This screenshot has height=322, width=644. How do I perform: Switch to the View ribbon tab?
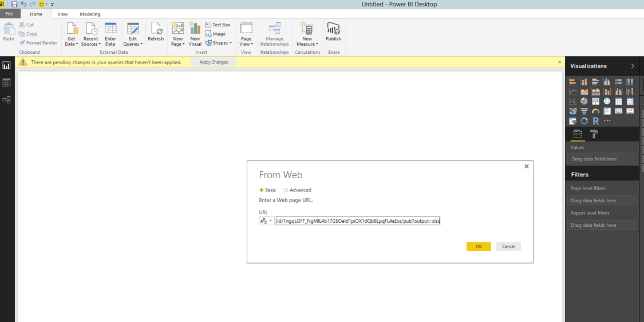62,14
